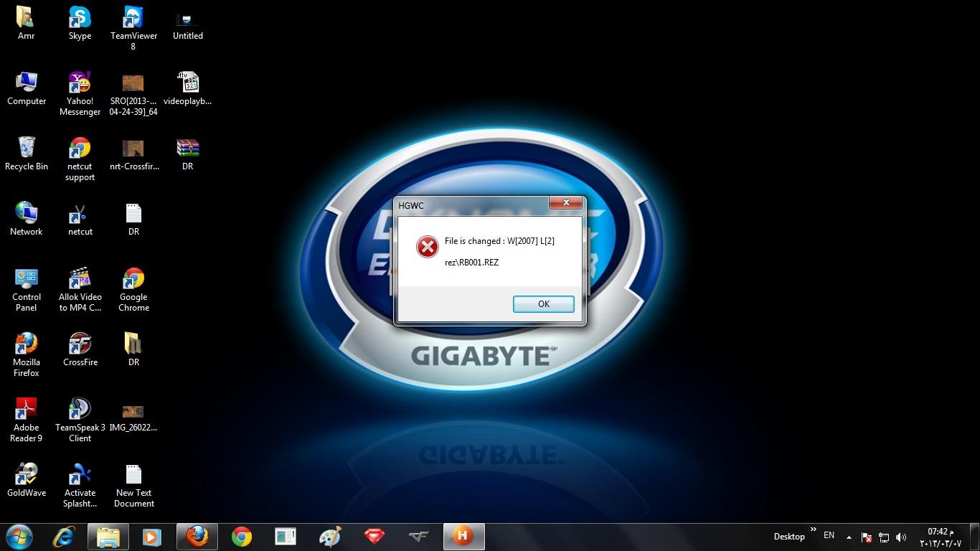Close the HGWC dialog with its X button
The image size is (980, 551).
click(x=565, y=203)
